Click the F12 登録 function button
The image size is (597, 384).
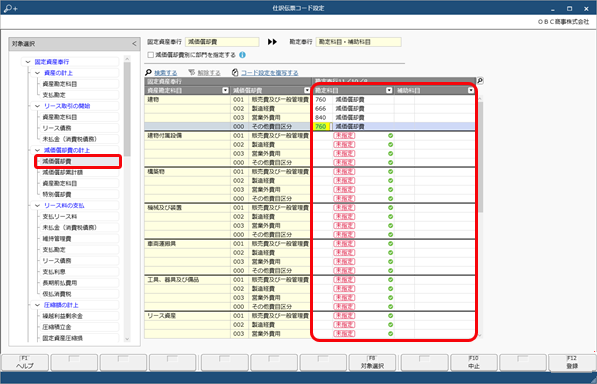[x=572, y=362]
